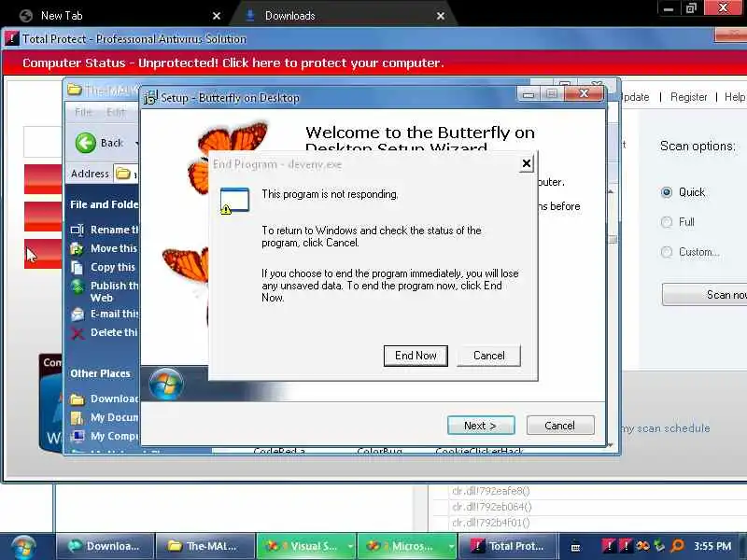Image resolution: width=747 pixels, height=560 pixels.
Task: Click green arrow tray icon
Action: 659,546
